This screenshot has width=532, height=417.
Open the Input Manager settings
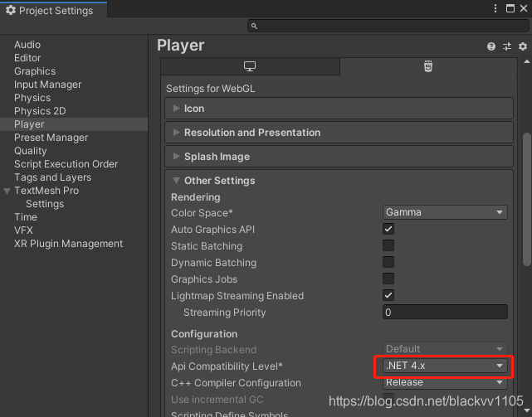coord(48,85)
